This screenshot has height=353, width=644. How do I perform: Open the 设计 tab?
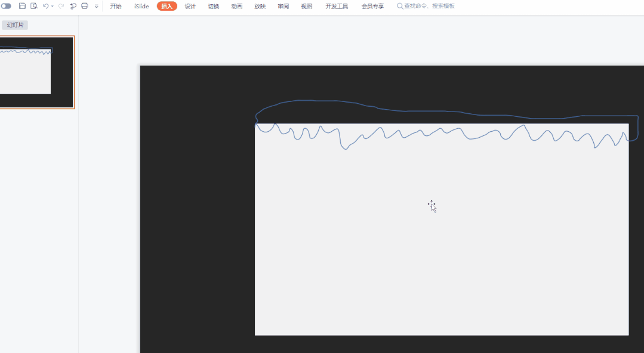pos(190,6)
